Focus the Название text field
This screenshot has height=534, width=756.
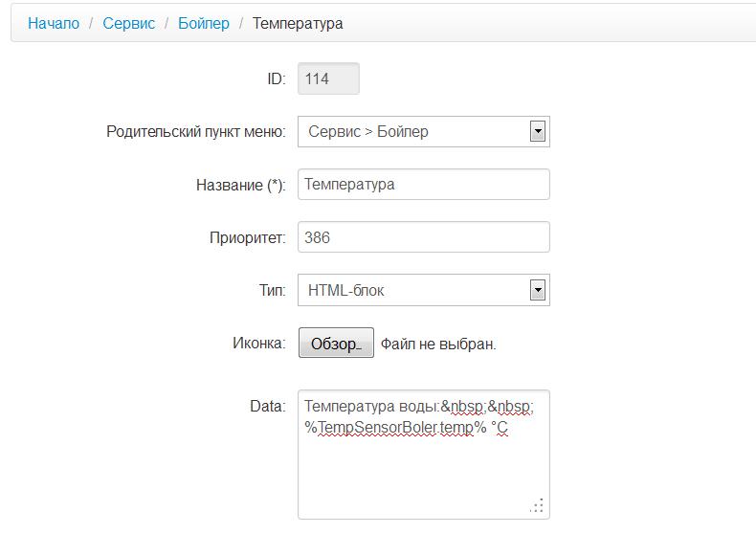(424, 185)
